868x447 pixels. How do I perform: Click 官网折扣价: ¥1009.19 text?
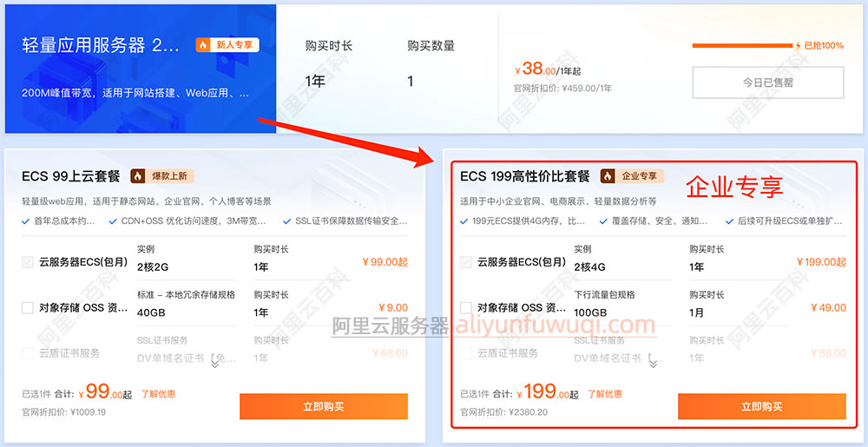(x=63, y=412)
